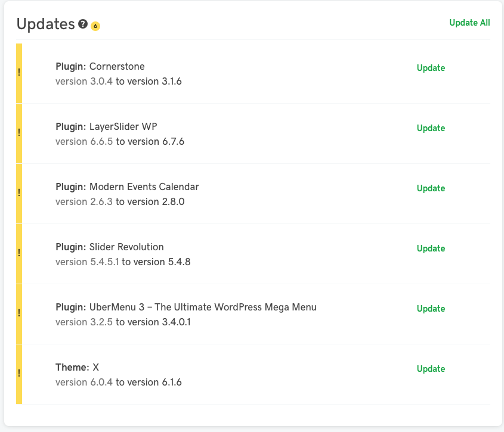Click the Update All link
504x432 pixels.
[469, 23]
